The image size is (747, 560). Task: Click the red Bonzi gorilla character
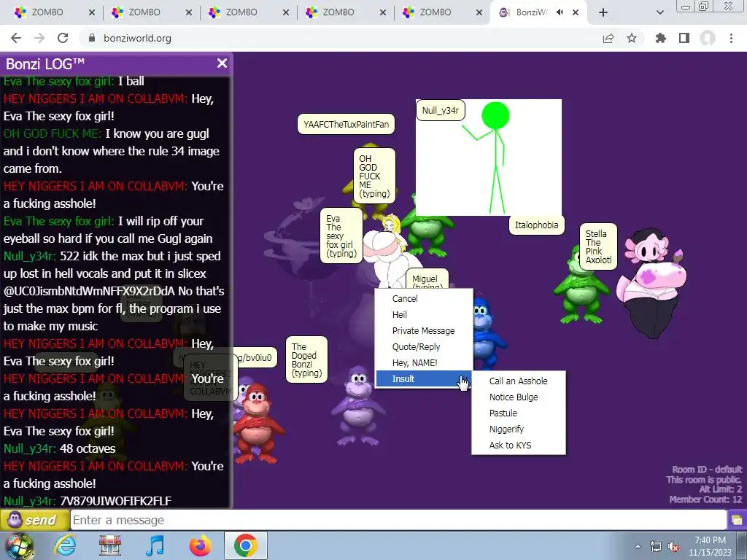256,423
